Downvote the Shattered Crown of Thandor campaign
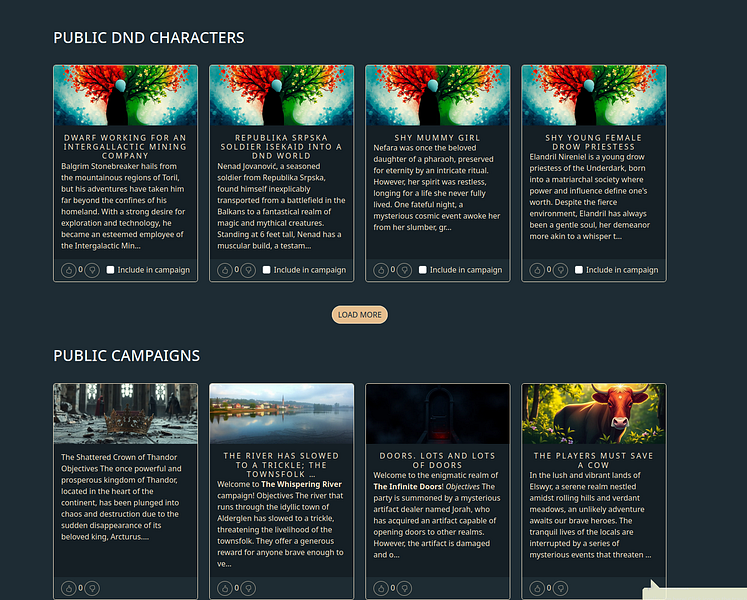 pos(92,589)
